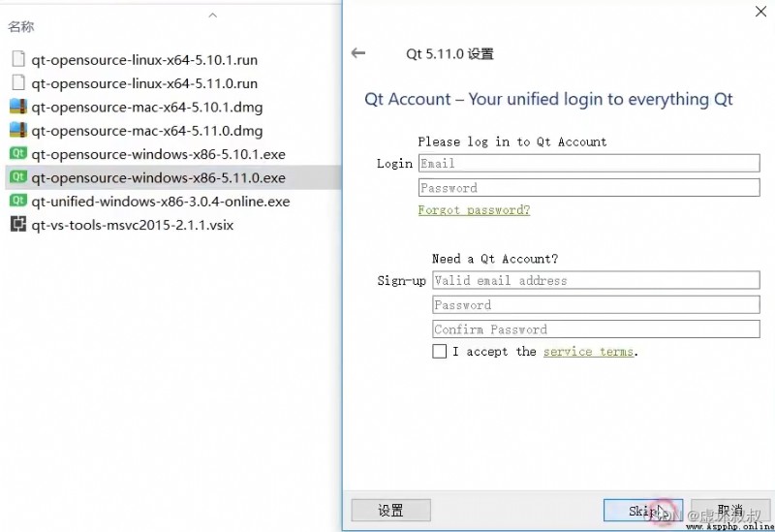Select file name qt-opensource-windows-x86-5.11.0.exe

pos(158,178)
